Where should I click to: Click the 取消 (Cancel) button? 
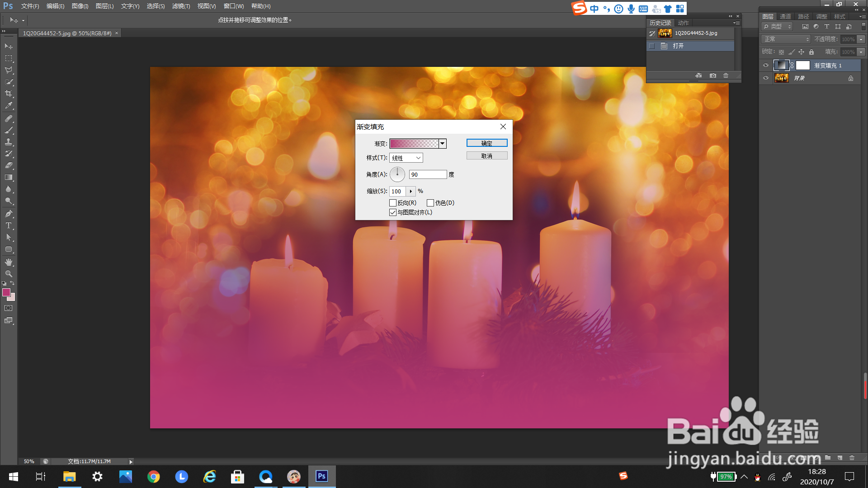coord(486,156)
